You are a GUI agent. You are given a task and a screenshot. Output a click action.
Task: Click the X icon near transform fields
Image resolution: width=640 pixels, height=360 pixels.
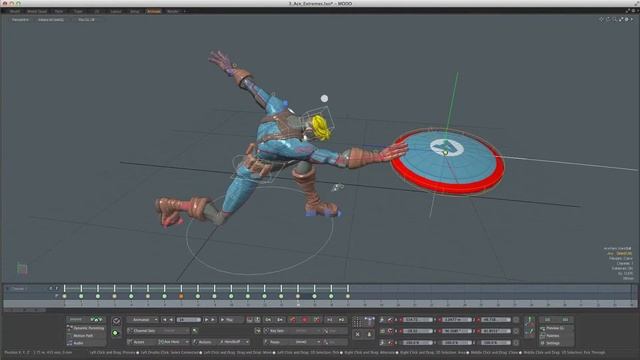click(358, 334)
